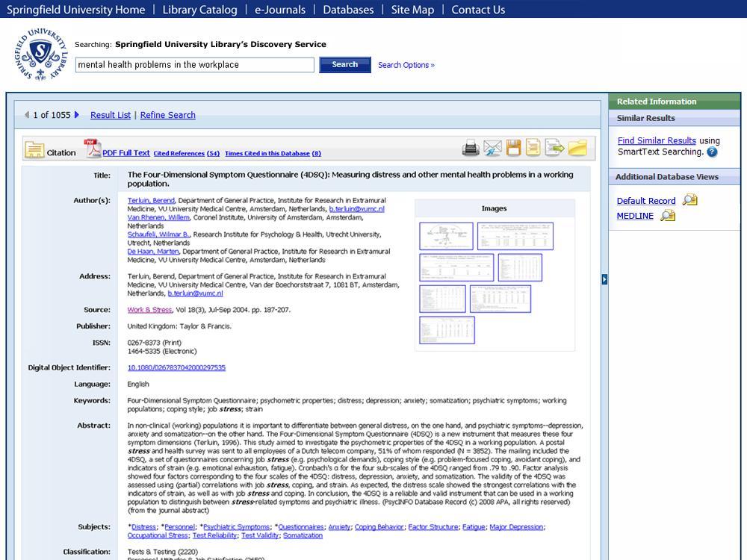Open the second image thumbnail in top row
Screen dimensions: 747x560
[515, 236]
